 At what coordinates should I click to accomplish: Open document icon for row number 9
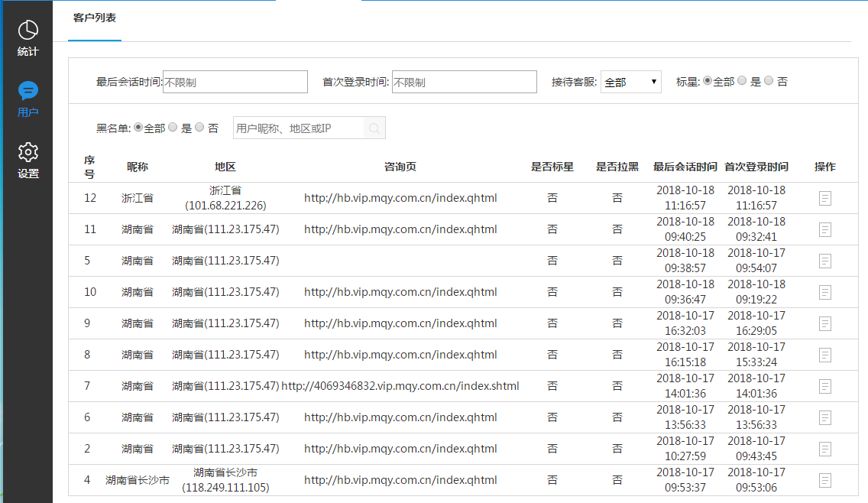825,323
